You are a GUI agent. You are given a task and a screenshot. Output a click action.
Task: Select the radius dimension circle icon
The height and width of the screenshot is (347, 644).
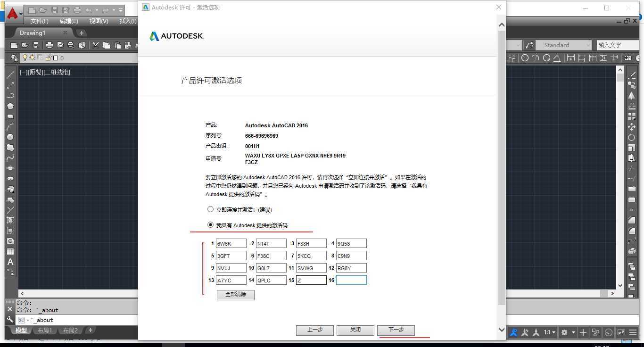(x=525, y=58)
